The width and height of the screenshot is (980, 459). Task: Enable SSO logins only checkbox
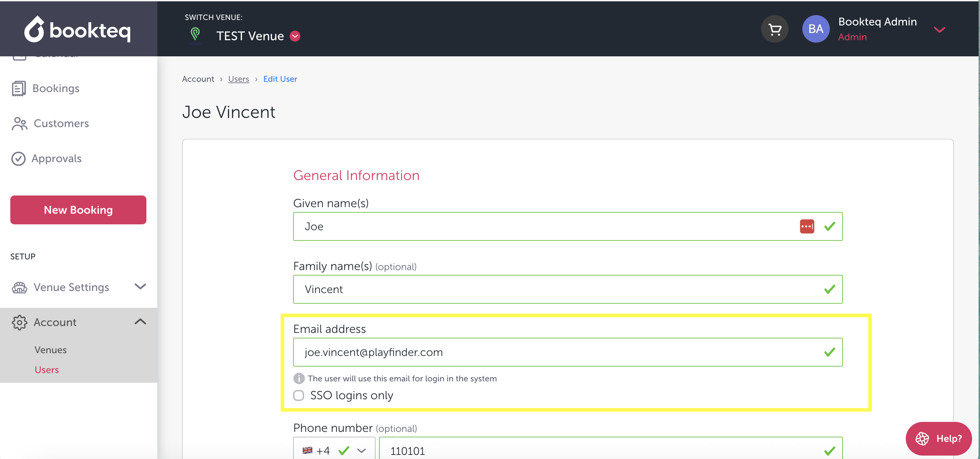point(299,395)
